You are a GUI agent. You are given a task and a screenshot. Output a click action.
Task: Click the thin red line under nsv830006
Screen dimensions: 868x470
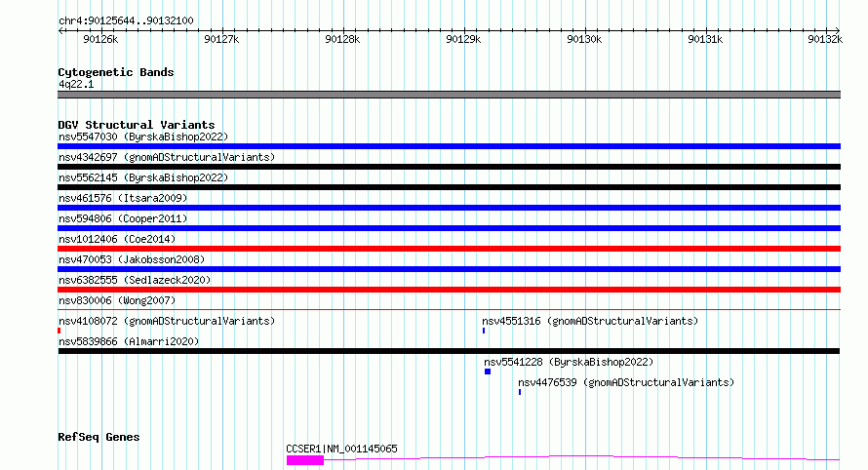pos(449,309)
